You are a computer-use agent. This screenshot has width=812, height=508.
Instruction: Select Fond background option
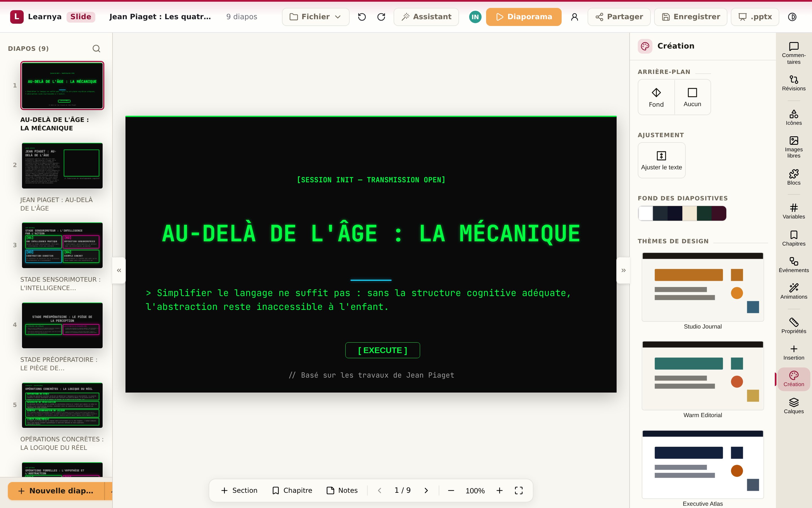tap(656, 97)
